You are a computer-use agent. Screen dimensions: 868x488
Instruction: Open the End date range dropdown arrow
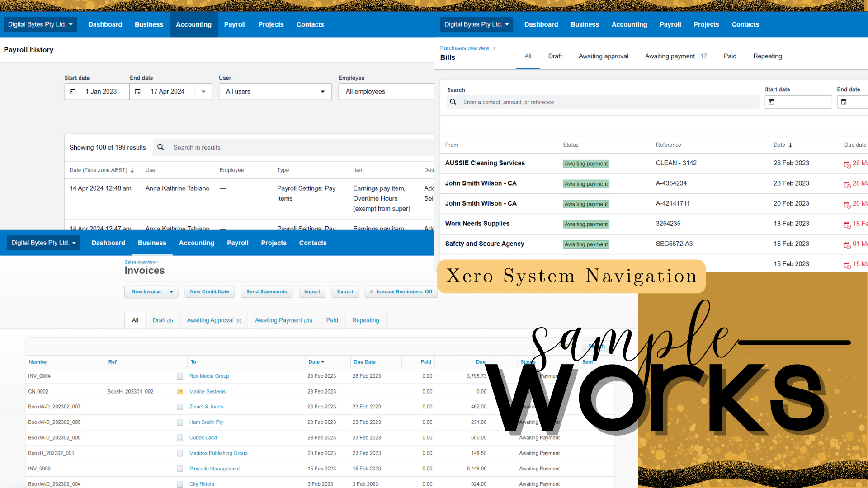(203, 92)
